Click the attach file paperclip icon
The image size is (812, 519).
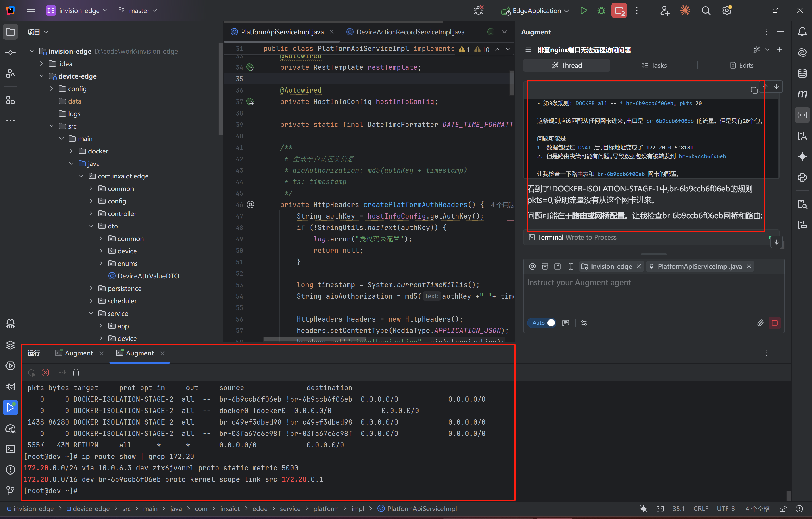[760, 323]
